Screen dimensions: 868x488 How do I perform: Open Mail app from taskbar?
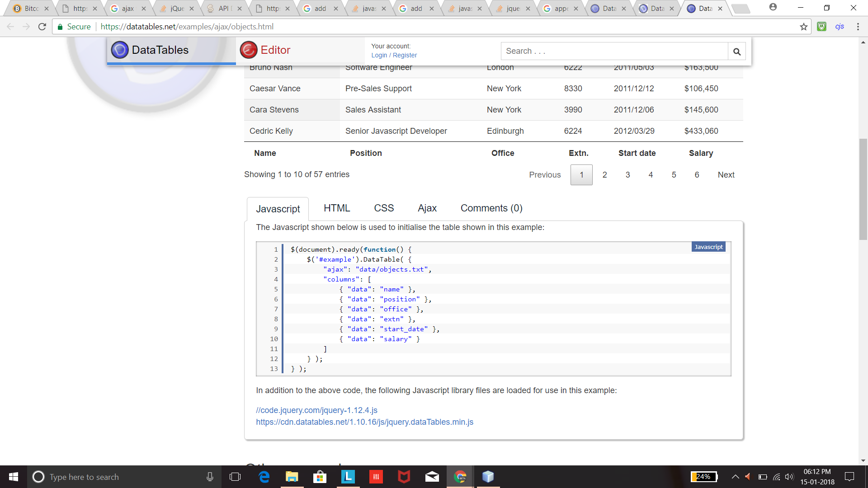[432, 477]
